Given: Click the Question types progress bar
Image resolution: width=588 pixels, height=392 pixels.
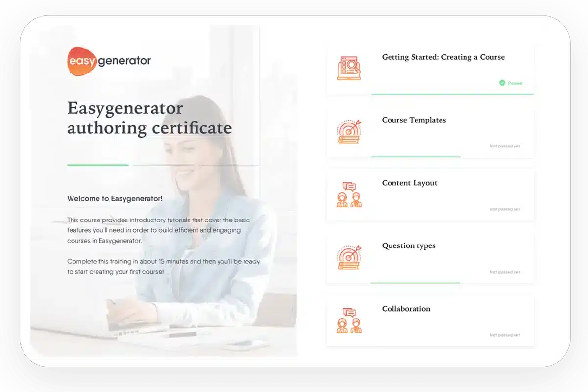Looking at the screenshot, I should point(416,283).
